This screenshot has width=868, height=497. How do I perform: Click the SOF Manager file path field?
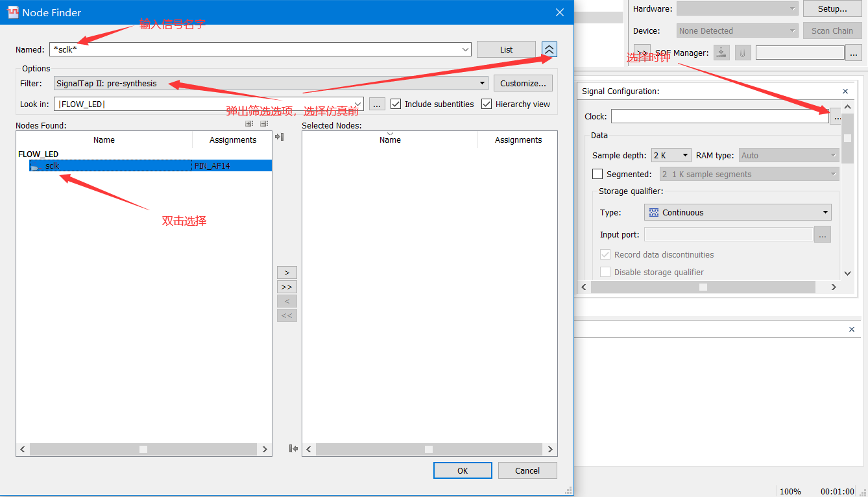pos(800,53)
